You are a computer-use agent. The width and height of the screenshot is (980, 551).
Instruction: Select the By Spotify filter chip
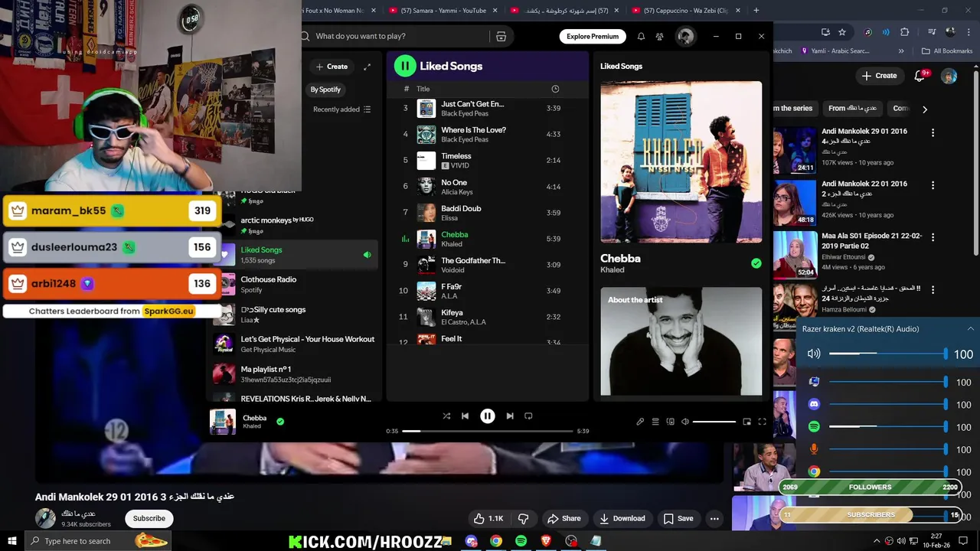point(325,90)
